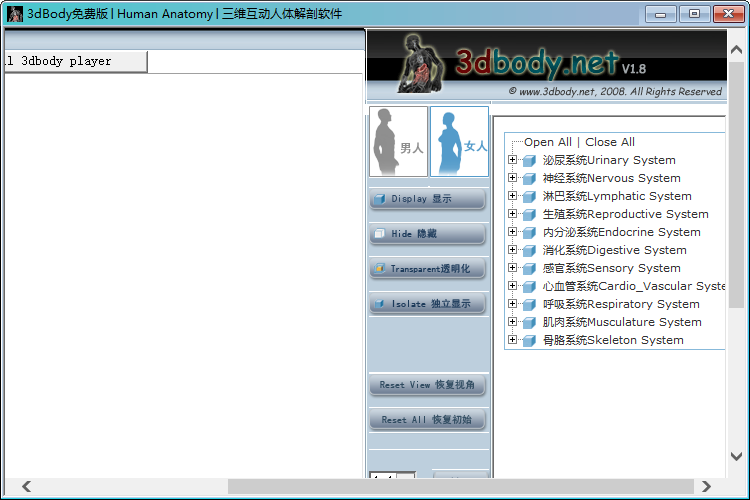The image size is (750, 500).
Task: Minimize the 3dBody window
Action: coord(661,14)
